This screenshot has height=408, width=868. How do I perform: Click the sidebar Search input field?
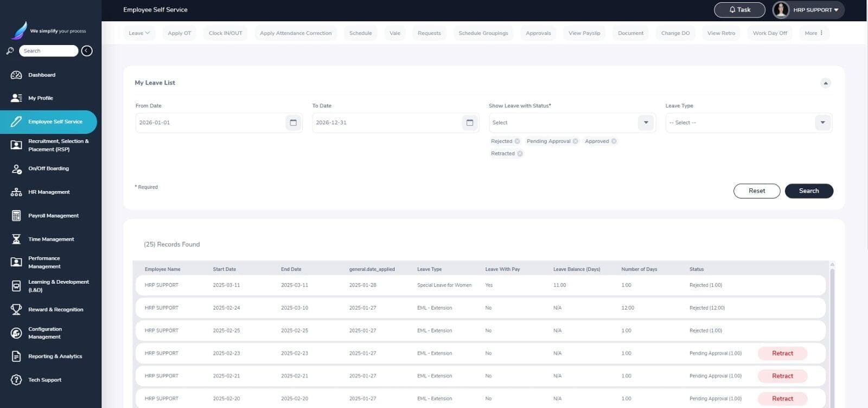[48, 50]
